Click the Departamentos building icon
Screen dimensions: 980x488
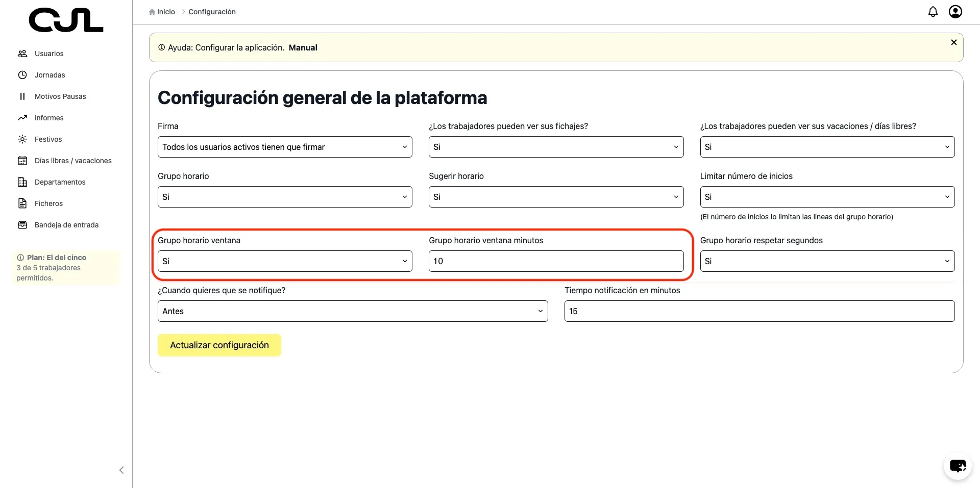(x=22, y=182)
